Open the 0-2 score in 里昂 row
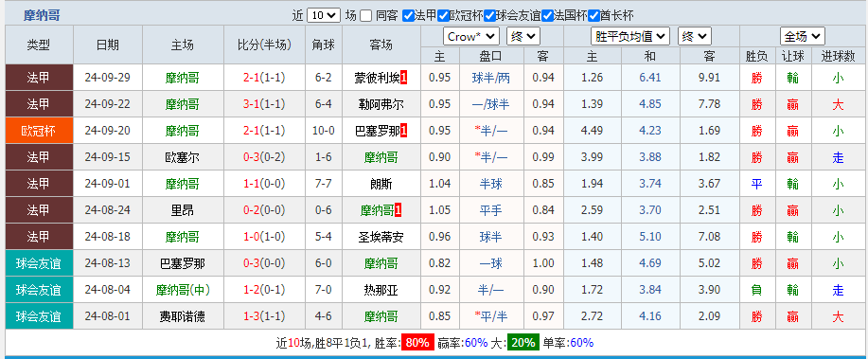The width and height of the screenshot is (868, 359). point(252,210)
